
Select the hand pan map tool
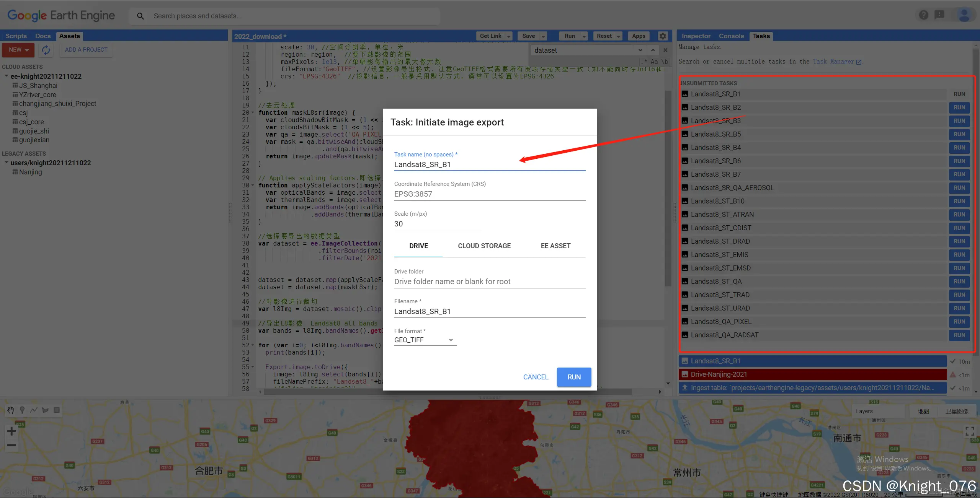coord(11,410)
